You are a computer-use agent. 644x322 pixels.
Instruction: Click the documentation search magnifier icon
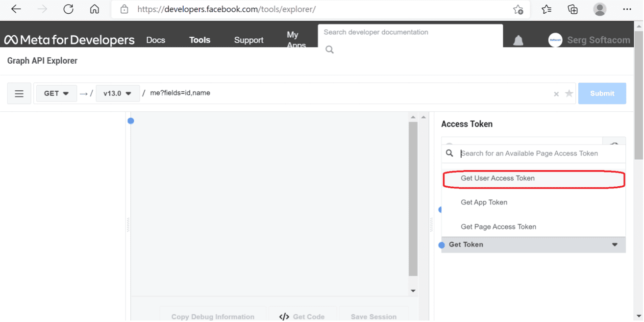point(330,50)
